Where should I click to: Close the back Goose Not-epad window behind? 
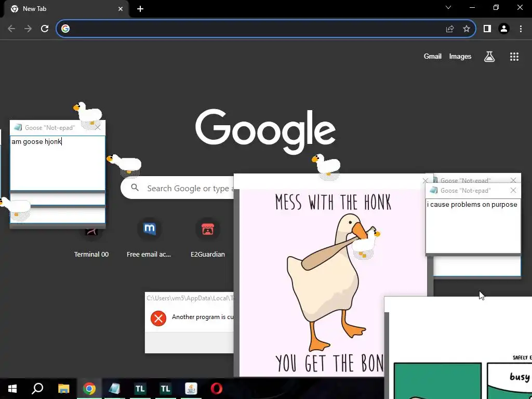coord(513,180)
